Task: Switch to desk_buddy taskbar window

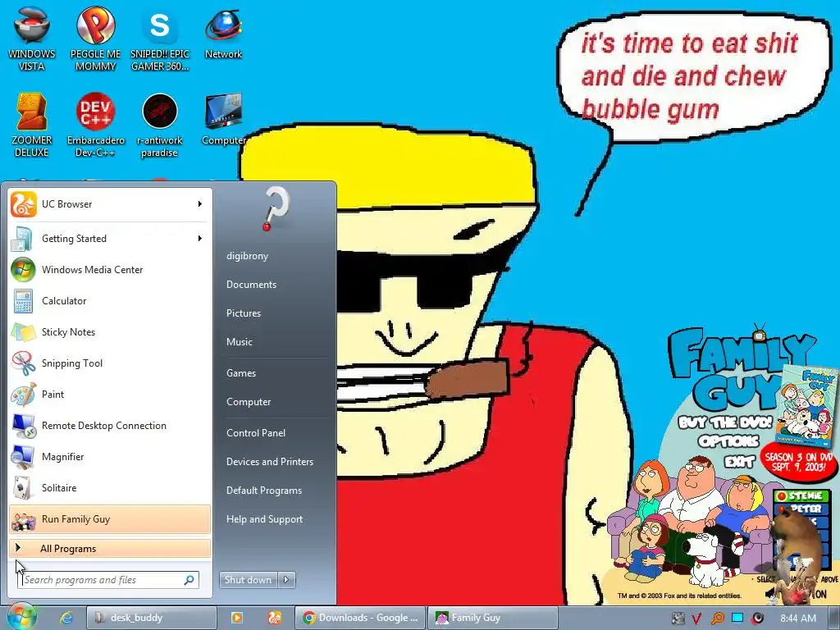Action: 152,618
